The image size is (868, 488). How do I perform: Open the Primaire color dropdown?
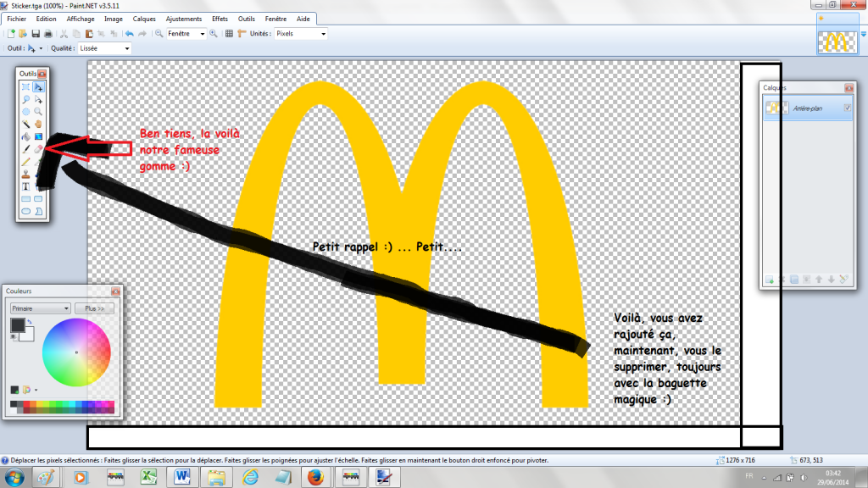click(40, 308)
